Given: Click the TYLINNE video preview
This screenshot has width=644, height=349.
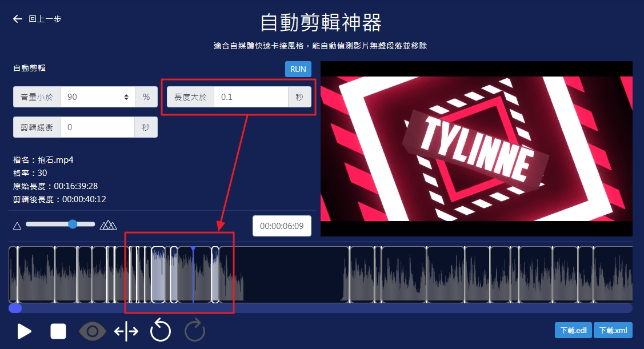Looking at the screenshot, I should (x=476, y=149).
